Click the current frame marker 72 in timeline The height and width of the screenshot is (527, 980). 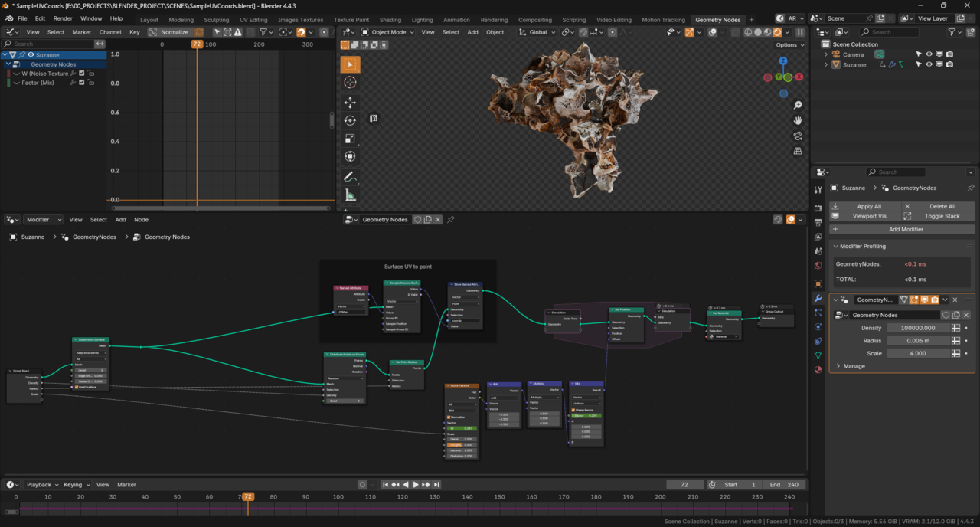247,497
